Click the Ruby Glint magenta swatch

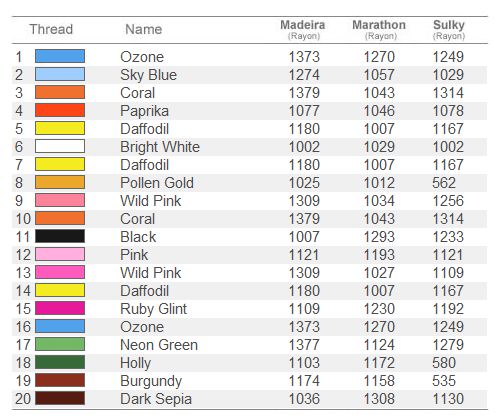point(60,308)
